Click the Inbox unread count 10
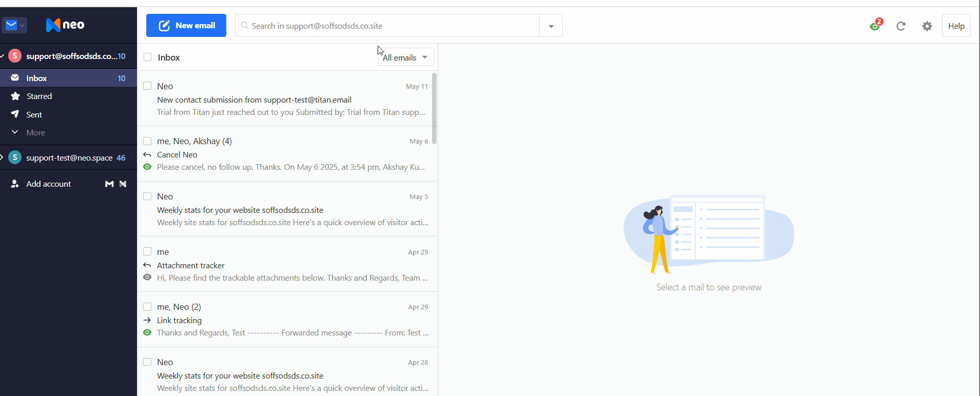This screenshot has width=980, height=396. (122, 78)
